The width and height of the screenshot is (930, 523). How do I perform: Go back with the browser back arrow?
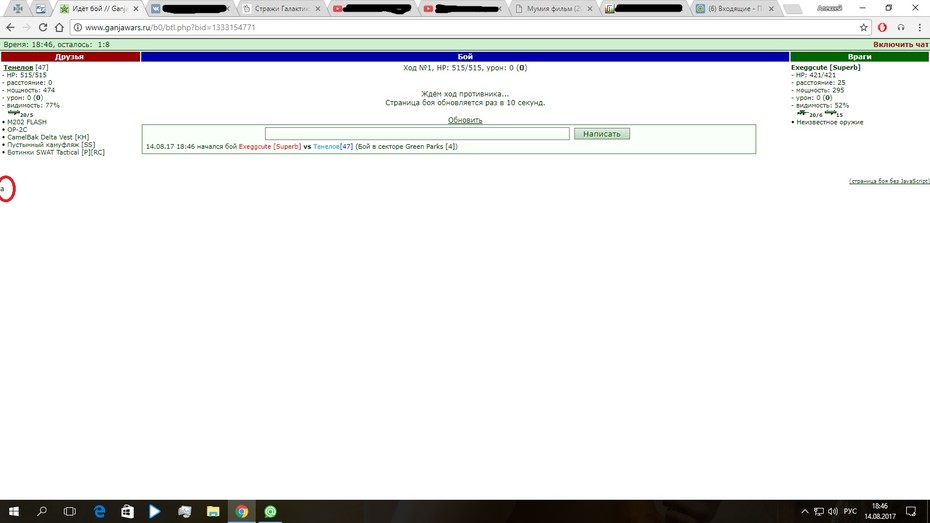coord(10,27)
